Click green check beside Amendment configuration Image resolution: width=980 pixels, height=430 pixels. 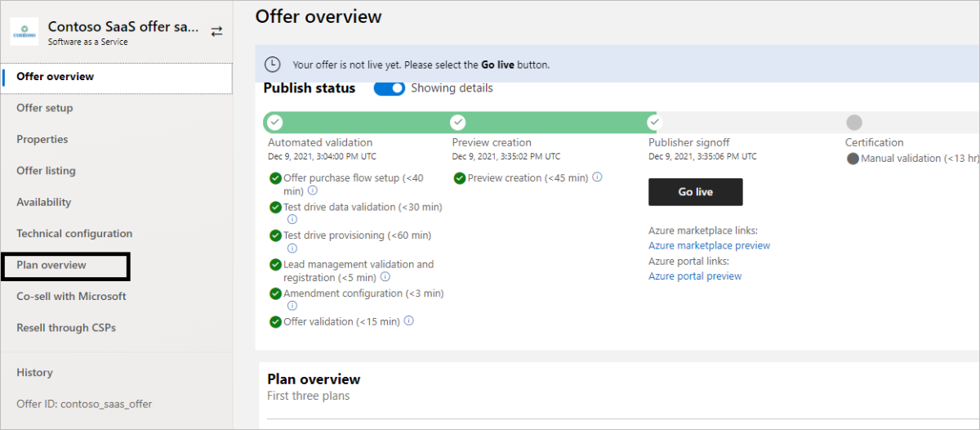click(275, 293)
